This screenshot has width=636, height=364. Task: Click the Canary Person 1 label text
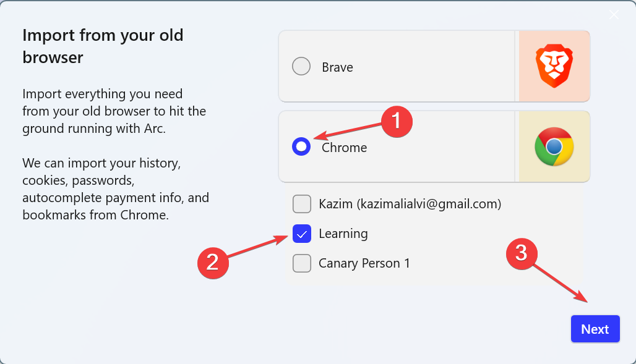pyautogui.click(x=364, y=263)
